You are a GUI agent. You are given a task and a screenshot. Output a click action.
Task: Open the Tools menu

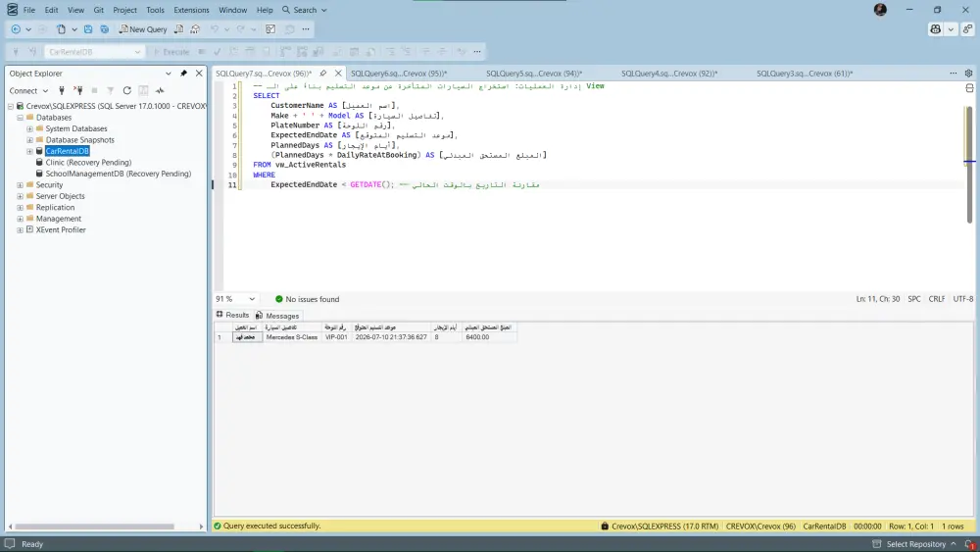(x=155, y=10)
